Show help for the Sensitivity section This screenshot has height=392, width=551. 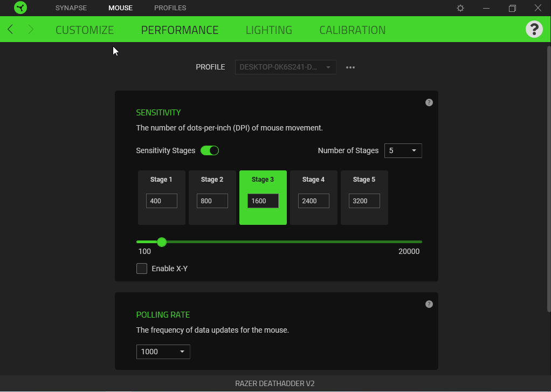[x=429, y=102]
